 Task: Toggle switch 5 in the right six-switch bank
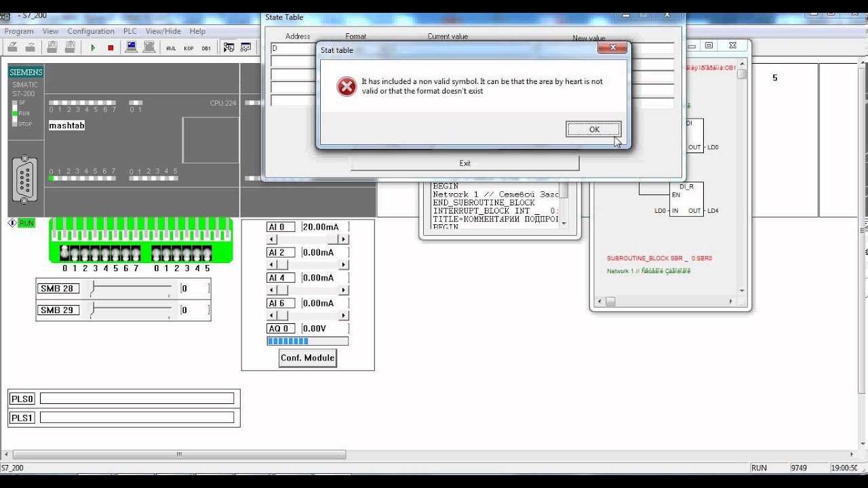click(x=208, y=253)
